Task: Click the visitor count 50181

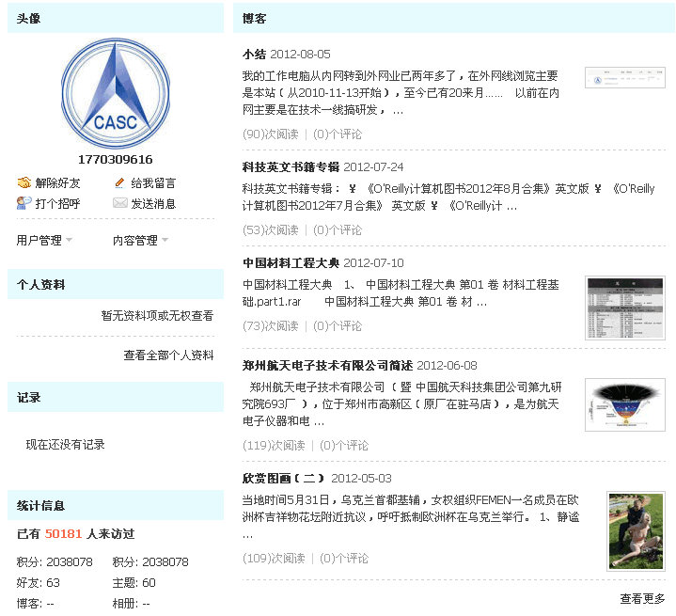Action: [63, 534]
